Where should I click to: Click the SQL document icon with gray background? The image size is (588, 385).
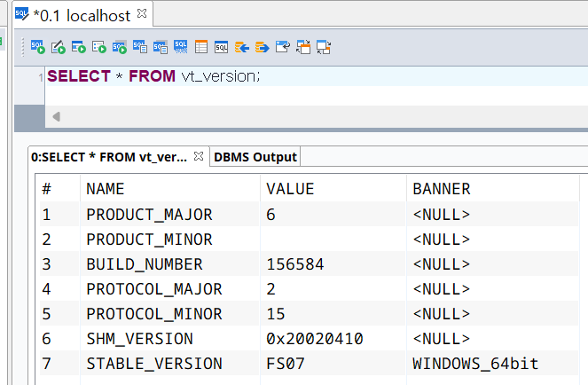pyautogui.click(x=161, y=47)
